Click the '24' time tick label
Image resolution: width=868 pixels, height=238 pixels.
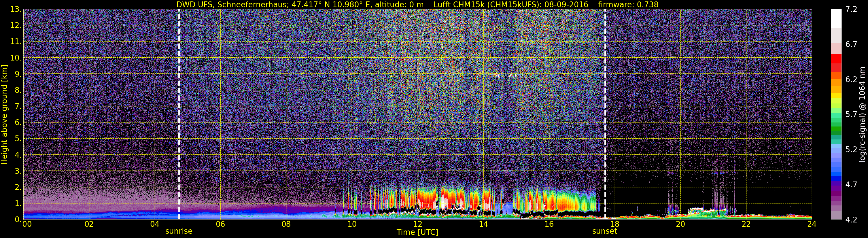[812, 224]
